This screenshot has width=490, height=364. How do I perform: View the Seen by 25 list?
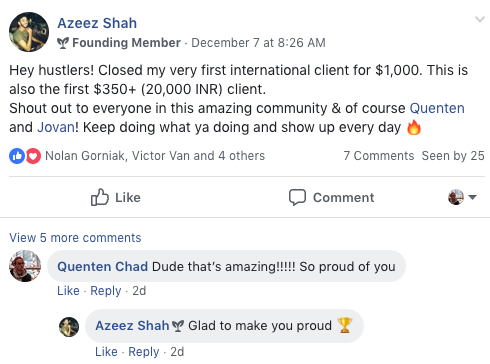(x=453, y=156)
